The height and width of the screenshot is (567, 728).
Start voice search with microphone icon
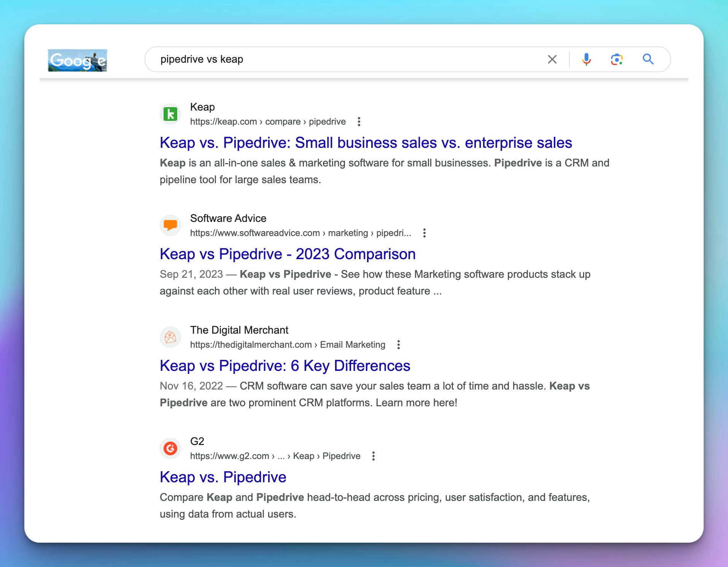(586, 59)
